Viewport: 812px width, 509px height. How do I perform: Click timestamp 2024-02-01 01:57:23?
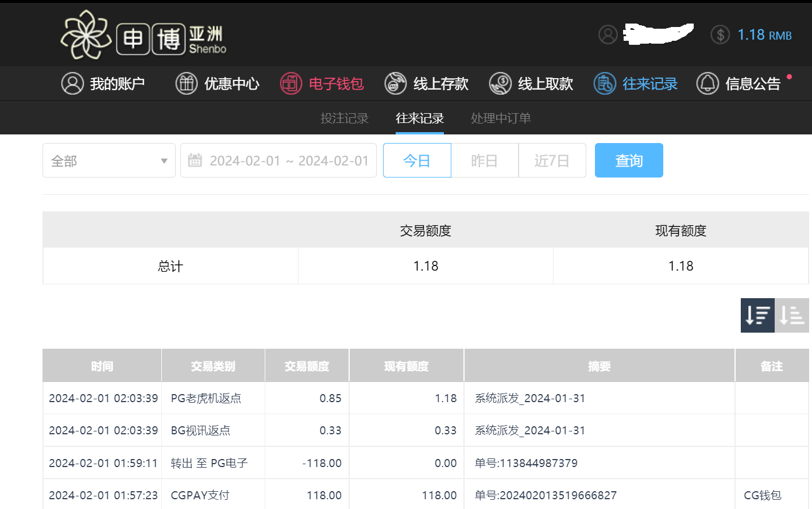click(x=103, y=495)
